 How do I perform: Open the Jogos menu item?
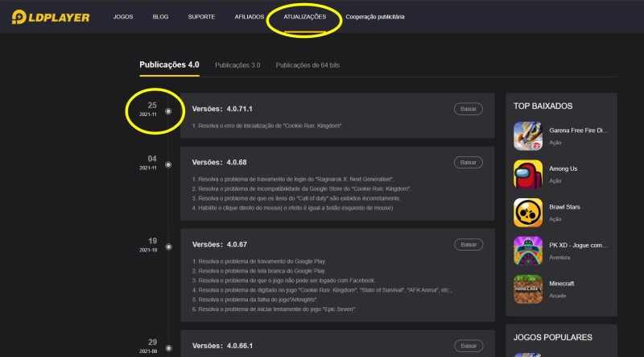[123, 17]
